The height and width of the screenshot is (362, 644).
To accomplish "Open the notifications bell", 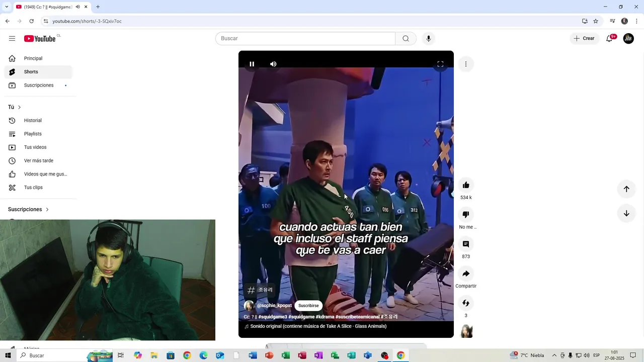I will [x=609, y=39].
